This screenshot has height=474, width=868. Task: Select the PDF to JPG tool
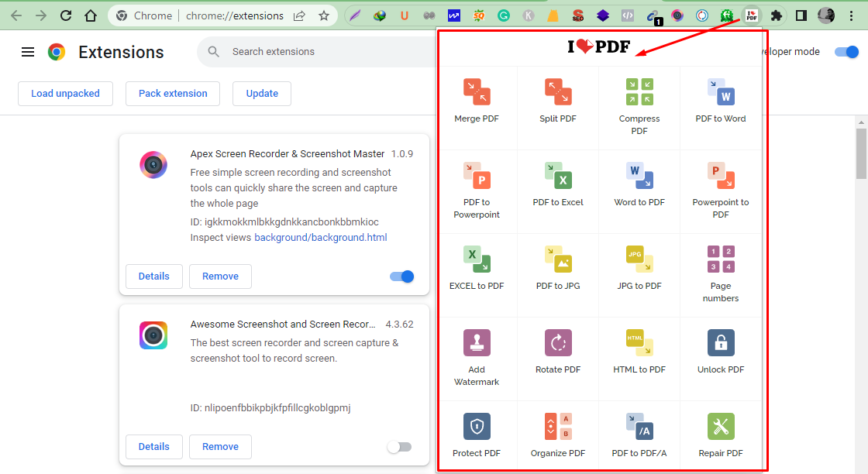[x=558, y=268]
